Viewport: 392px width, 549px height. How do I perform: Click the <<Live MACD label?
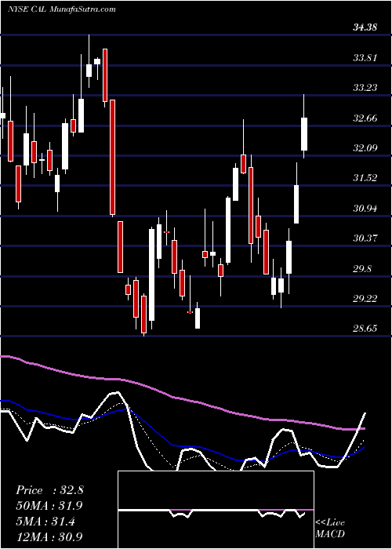(330, 528)
